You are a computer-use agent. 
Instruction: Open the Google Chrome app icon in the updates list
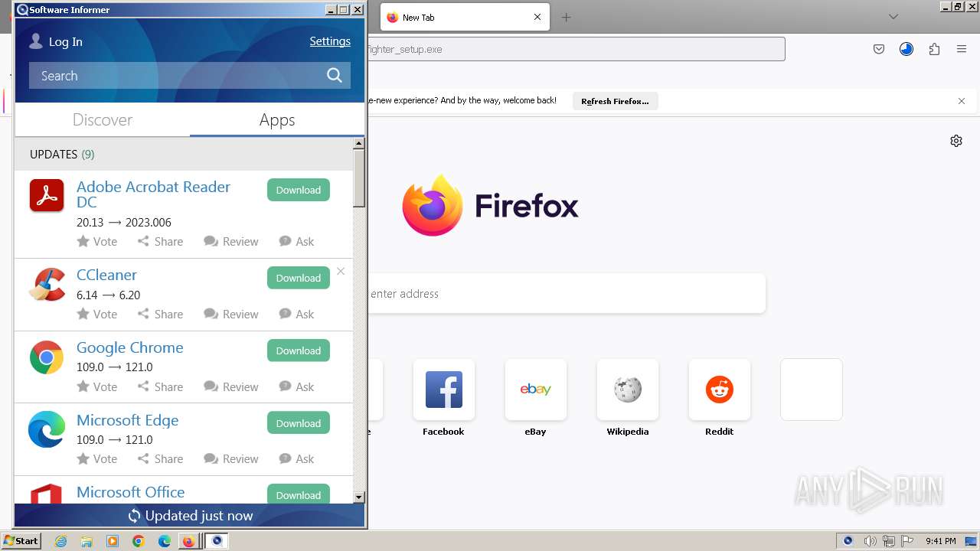47,357
